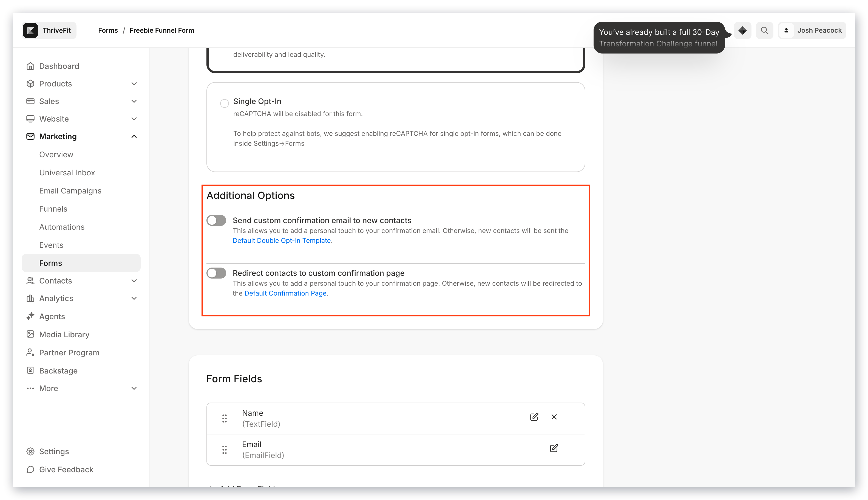Click the Give Feedback speech bubble icon
The image size is (868, 500).
[30, 469]
